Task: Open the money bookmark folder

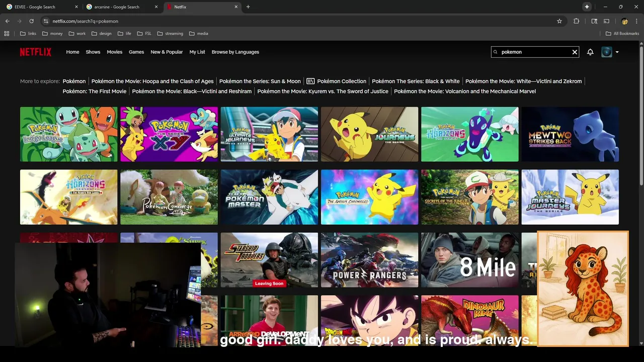Action: point(52,34)
